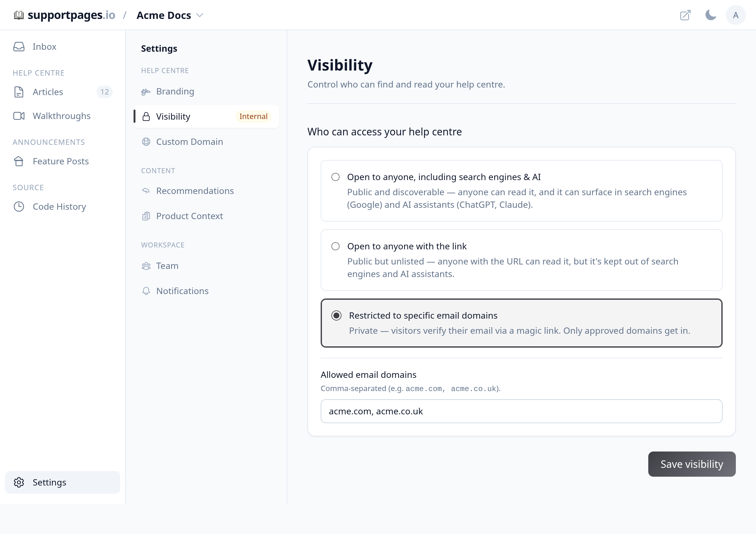Image resolution: width=756 pixels, height=534 pixels.
Task: Toggle dark mode moon icon
Action: pos(711,15)
